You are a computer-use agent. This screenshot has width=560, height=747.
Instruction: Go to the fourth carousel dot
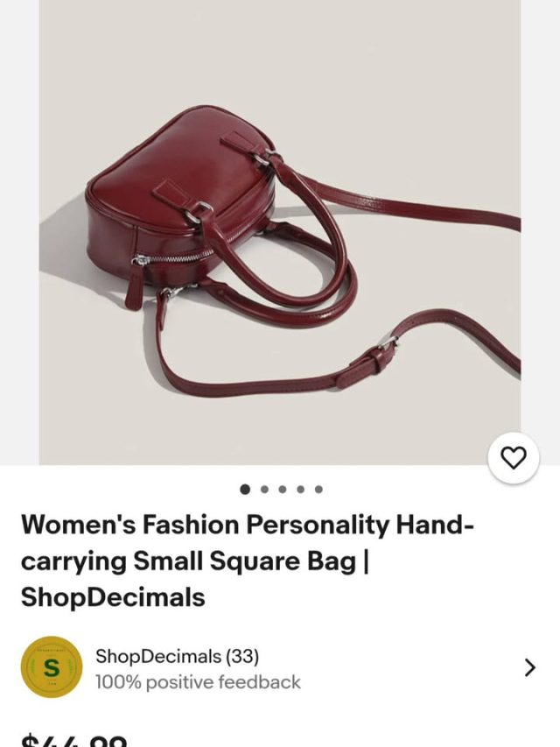(300, 490)
